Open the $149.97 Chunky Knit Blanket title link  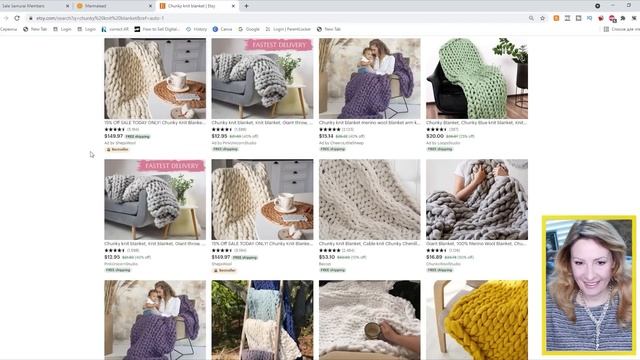[x=155, y=122]
